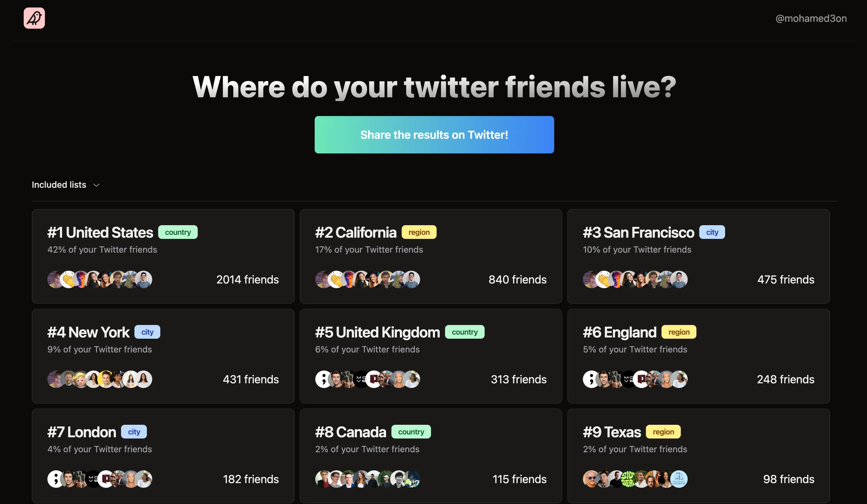Image resolution: width=867 pixels, height=504 pixels.
Task: Click the region tag beside California
Action: click(419, 232)
